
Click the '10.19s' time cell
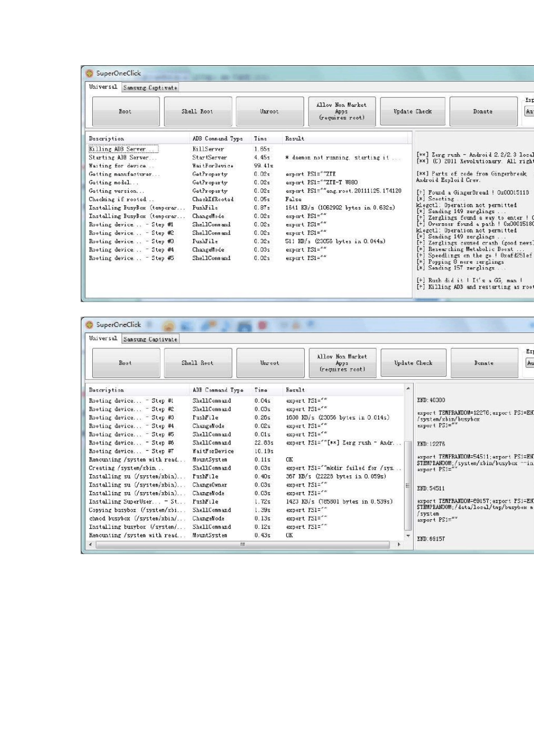point(264,451)
